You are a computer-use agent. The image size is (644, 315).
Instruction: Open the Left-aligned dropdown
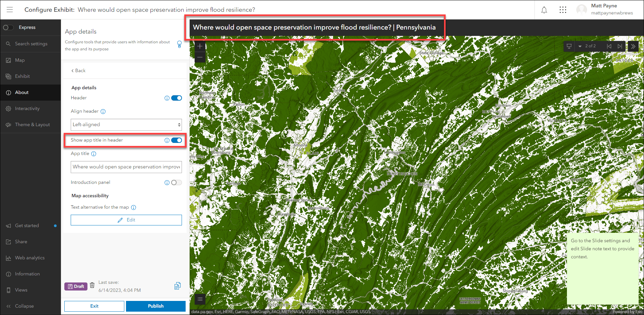126,124
